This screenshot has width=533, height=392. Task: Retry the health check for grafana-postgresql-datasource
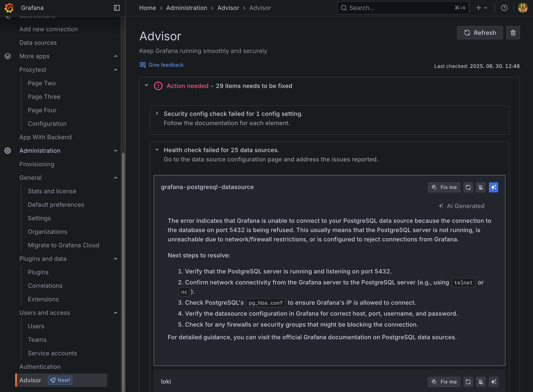click(x=468, y=187)
